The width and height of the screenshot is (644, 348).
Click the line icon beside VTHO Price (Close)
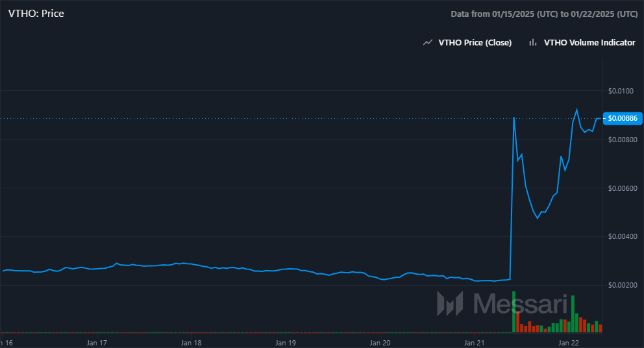pos(427,43)
